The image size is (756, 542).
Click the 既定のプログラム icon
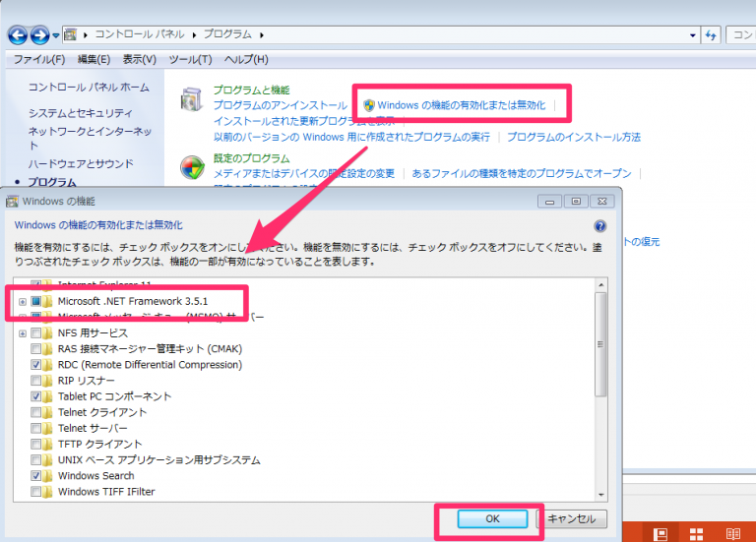pos(192,167)
